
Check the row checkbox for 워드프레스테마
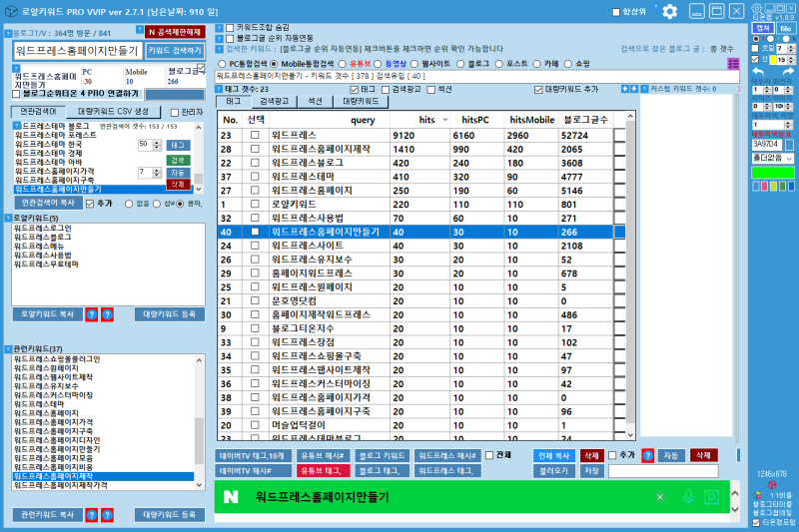click(x=255, y=176)
